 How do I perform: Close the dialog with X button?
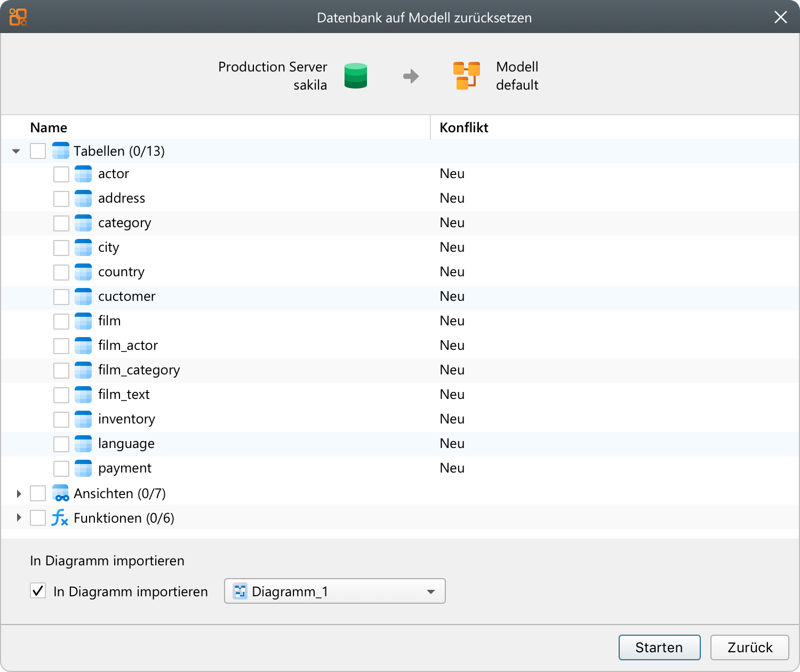click(781, 17)
